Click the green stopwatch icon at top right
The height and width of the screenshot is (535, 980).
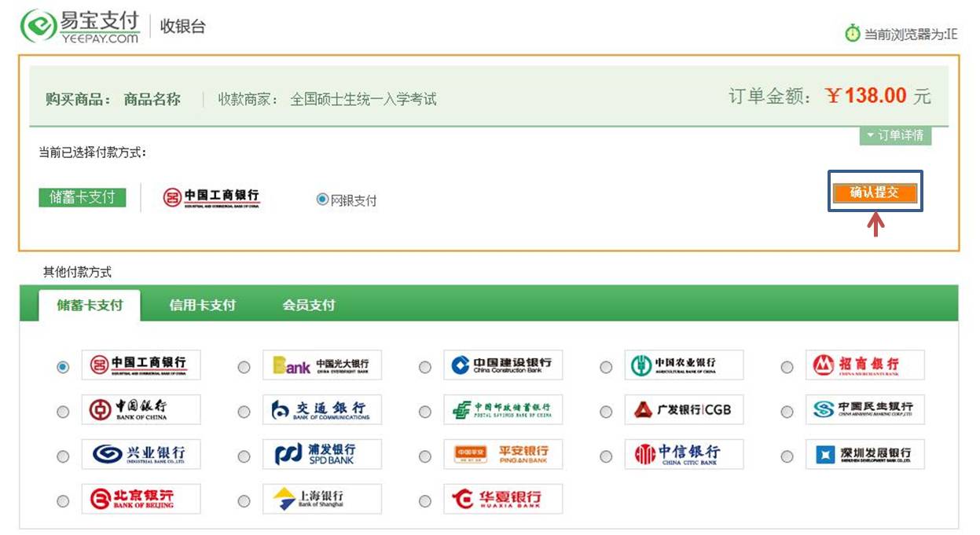852,33
